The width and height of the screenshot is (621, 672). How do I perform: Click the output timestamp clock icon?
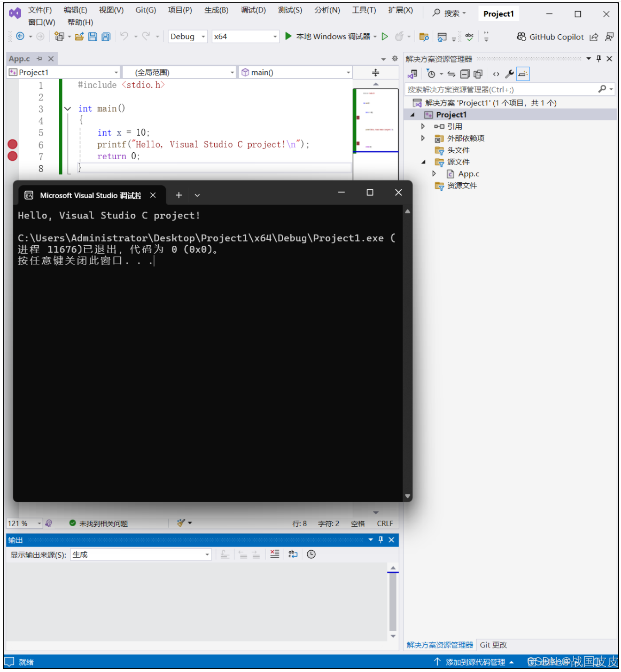point(311,554)
